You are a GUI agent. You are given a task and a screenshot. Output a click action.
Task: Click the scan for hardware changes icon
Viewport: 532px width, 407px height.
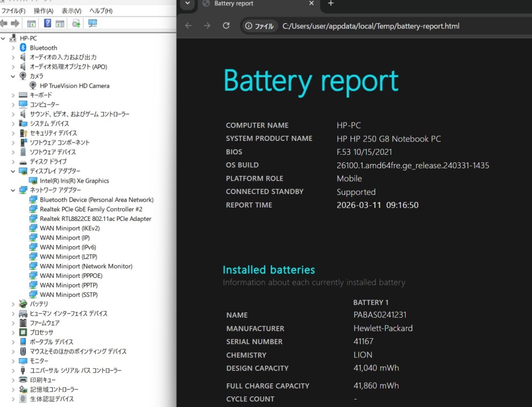pyautogui.click(x=92, y=23)
